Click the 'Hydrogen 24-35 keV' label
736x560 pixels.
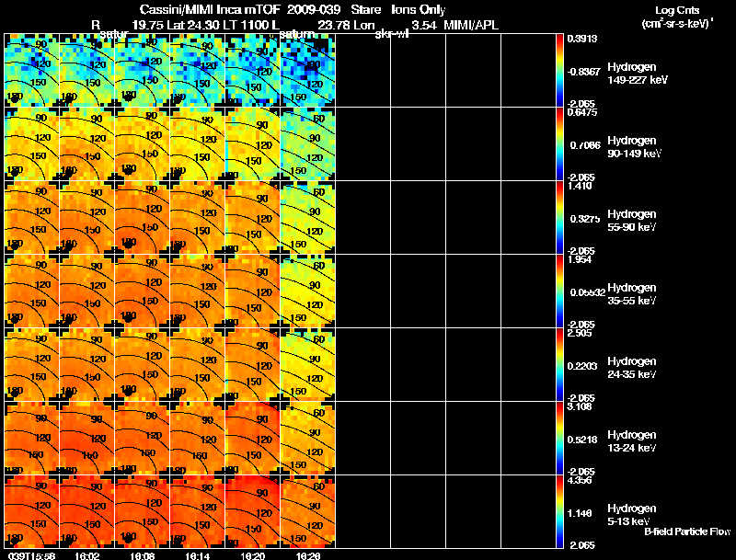pyautogui.click(x=632, y=368)
